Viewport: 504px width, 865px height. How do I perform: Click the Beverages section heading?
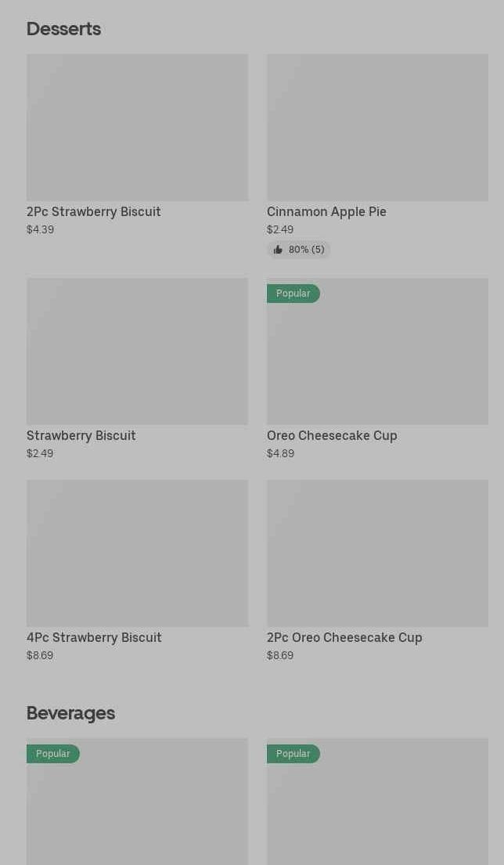(70, 713)
